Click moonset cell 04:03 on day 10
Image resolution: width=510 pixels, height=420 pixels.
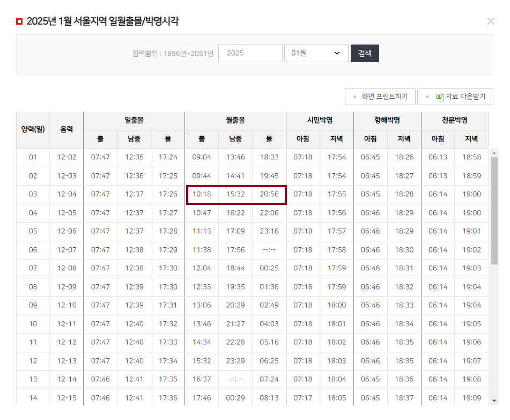269,324
